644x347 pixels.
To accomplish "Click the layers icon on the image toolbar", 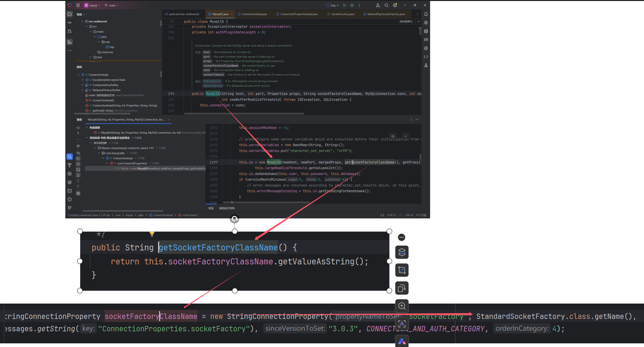I will pyautogui.click(x=402, y=252).
